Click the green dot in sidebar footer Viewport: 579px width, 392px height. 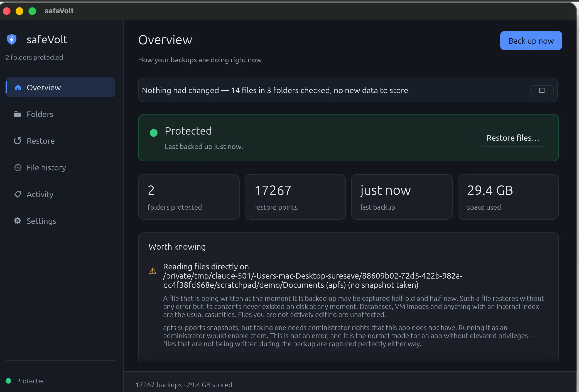click(8, 381)
